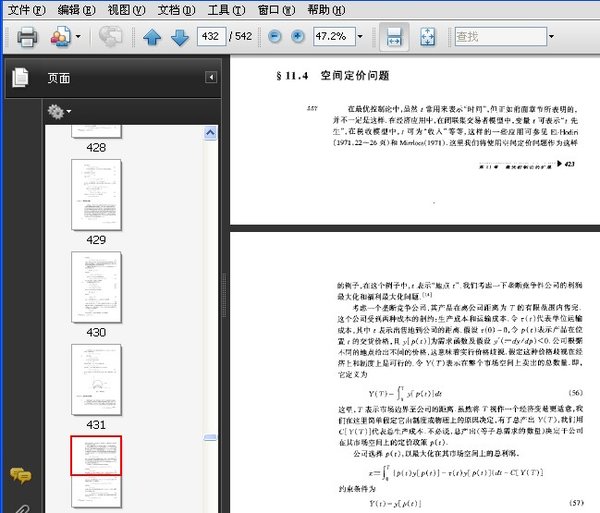Open the 文档 (Document) menu
The image size is (600, 513).
176,10
